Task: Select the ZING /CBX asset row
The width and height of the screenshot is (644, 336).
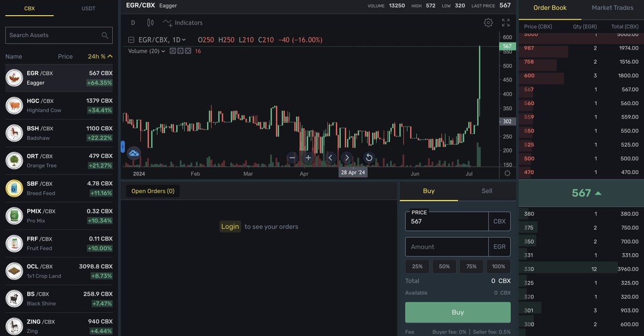Action: [x=59, y=326]
